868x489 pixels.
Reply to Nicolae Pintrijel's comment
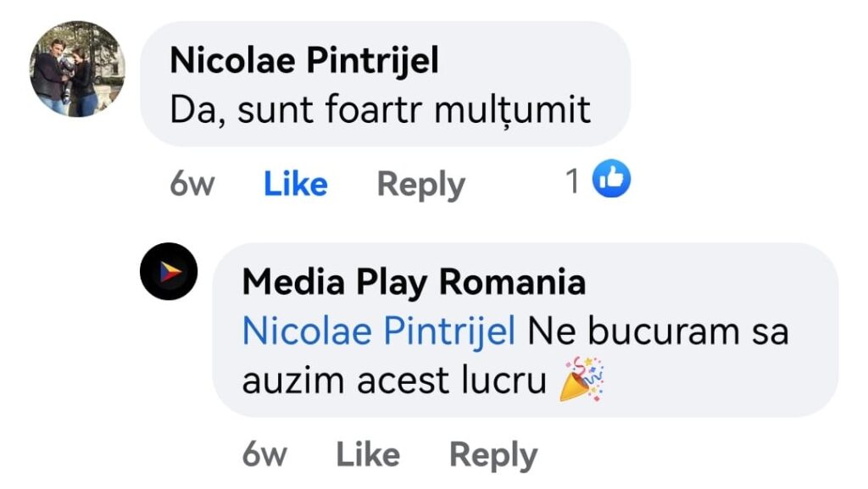420,184
